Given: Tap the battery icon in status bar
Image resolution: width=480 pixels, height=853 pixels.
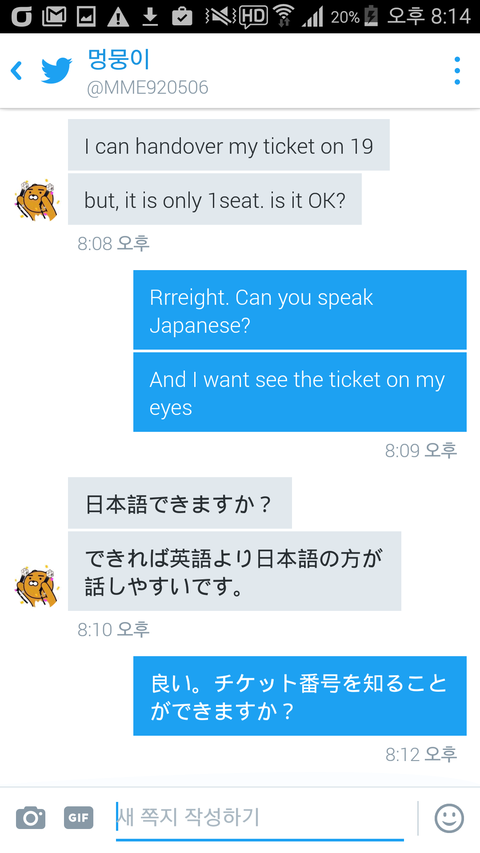Looking at the screenshot, I should (x=371, y=16).
